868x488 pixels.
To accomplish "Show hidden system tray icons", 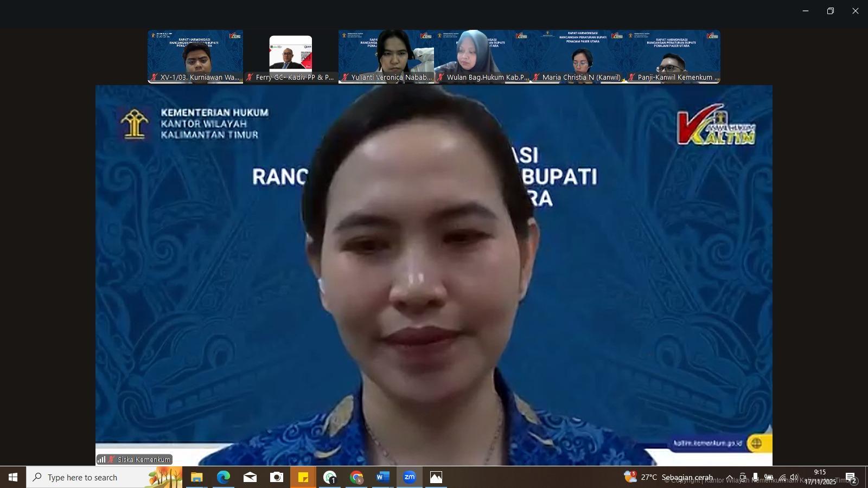I will click(730, 477).
